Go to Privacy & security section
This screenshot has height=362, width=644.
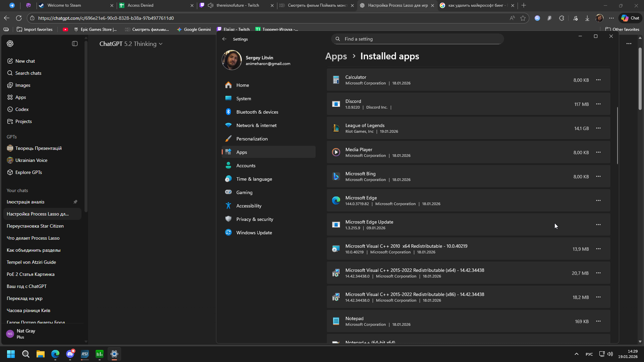tap(255, 219)
